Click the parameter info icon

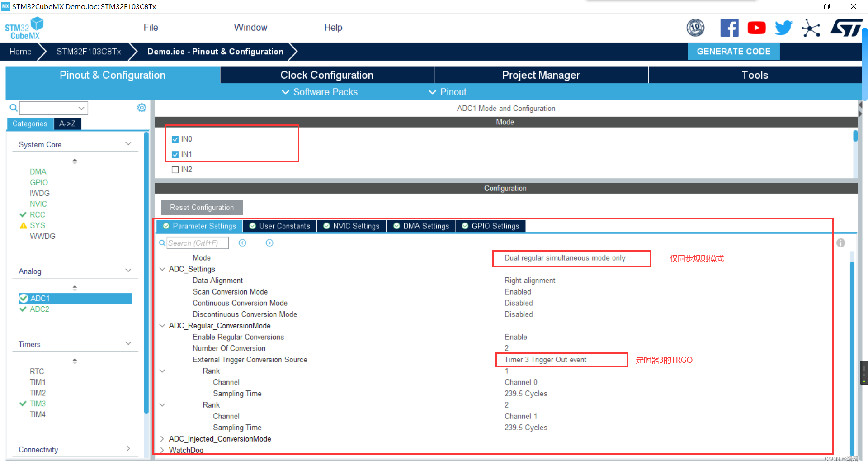pos(841,243)
